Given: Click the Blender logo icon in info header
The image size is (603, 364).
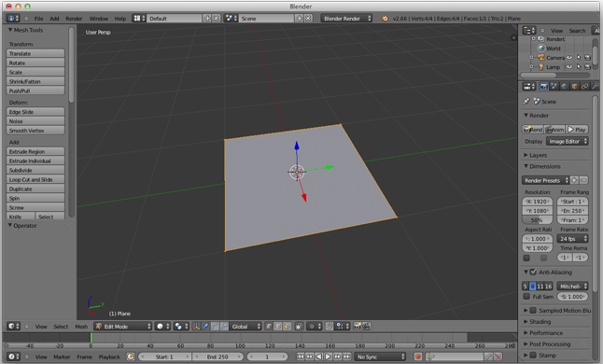Looking at the screenshot, I should click(385, 19).
